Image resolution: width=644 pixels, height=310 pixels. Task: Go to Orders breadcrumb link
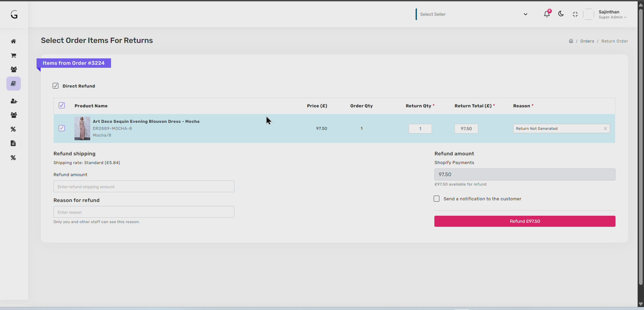(587, 41)
